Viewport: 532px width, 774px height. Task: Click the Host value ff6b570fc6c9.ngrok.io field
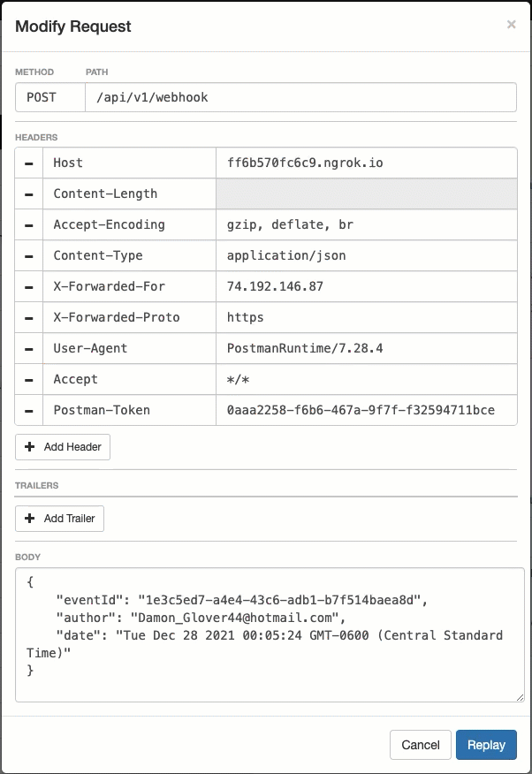point(366,163)
